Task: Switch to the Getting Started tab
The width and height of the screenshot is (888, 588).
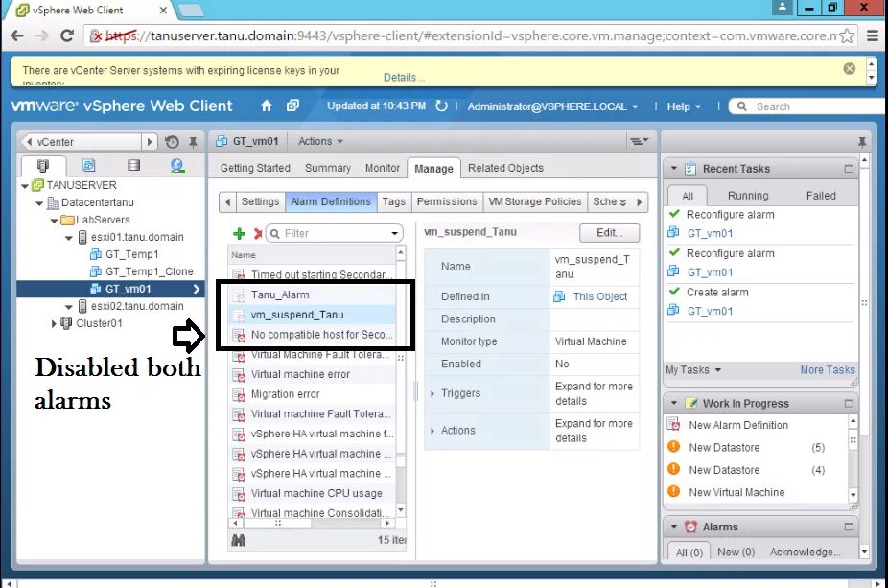Action: (255, 168)
